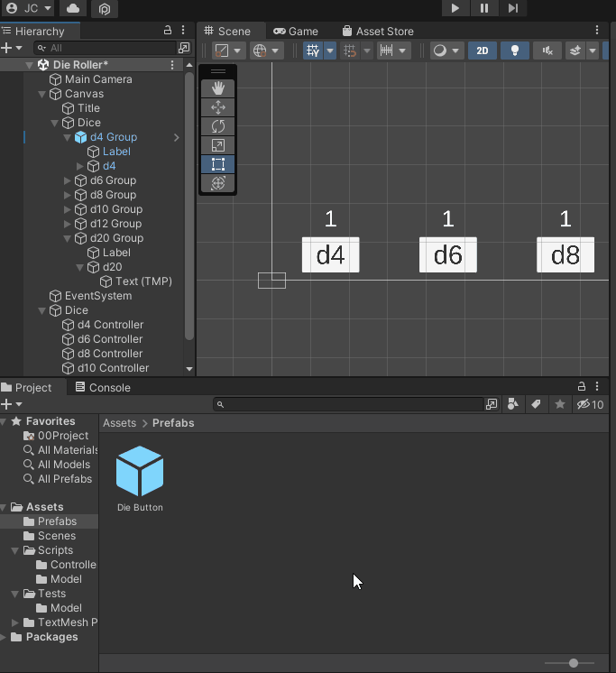Image resolution: width=616 pixels, height=673 pixels.
Task: Toggle Hierarchy panel lock
Action: (168, 30)
